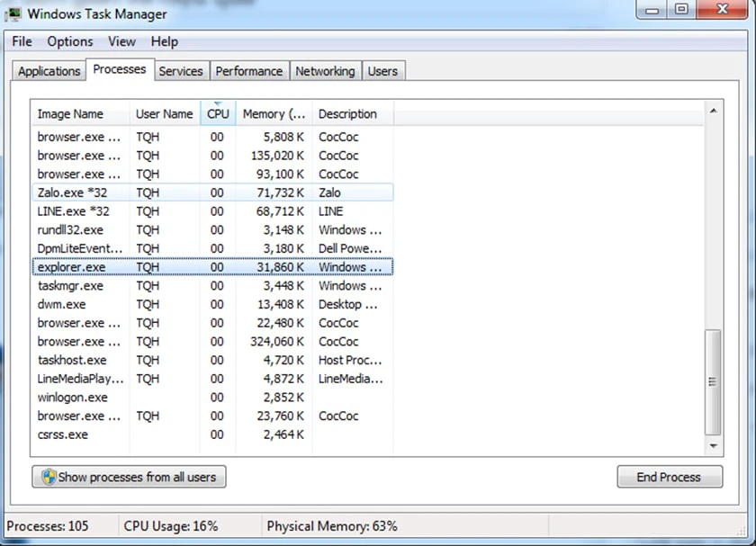Maximize the Task Manager window
The height and width of the screenshot is (546, 756).
click(x=681, y=10)
